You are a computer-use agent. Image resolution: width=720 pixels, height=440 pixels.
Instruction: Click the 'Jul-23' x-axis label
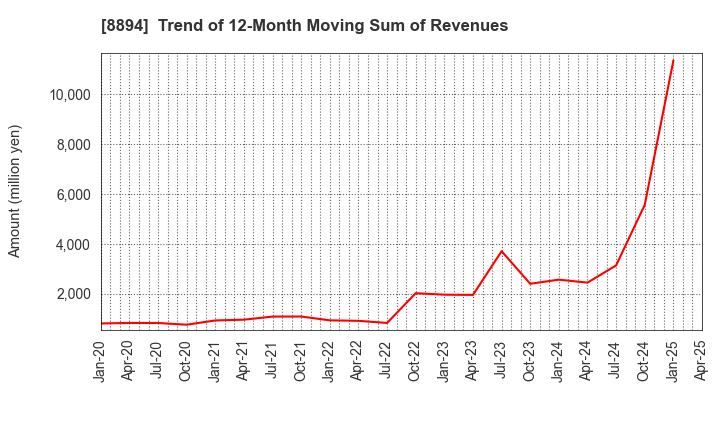coord(500,360)
